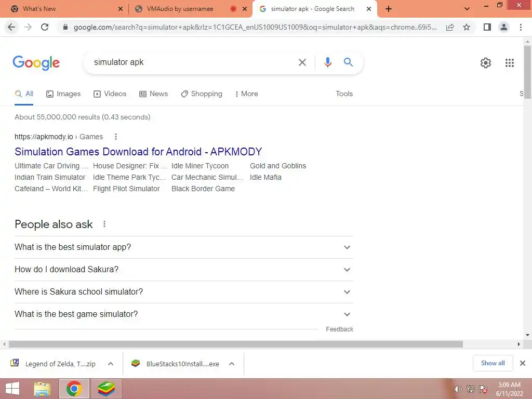Submit search with the magnifying glass icon
Screen dimensions: 532x399
[348, 62]
